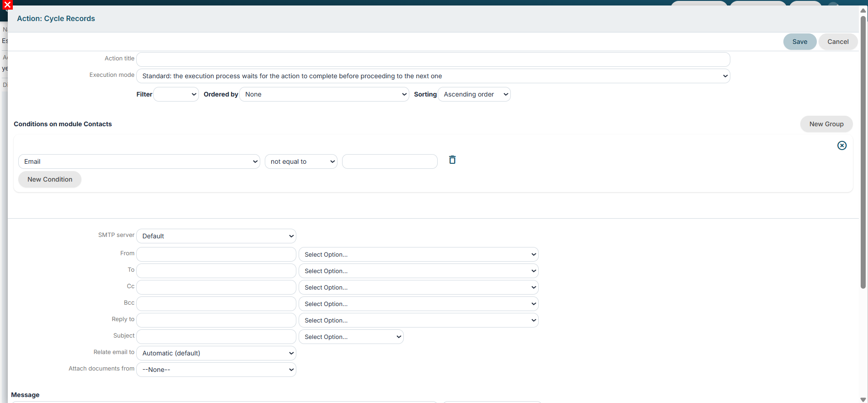Open the Ordered by dropdown

pos(324,94)
